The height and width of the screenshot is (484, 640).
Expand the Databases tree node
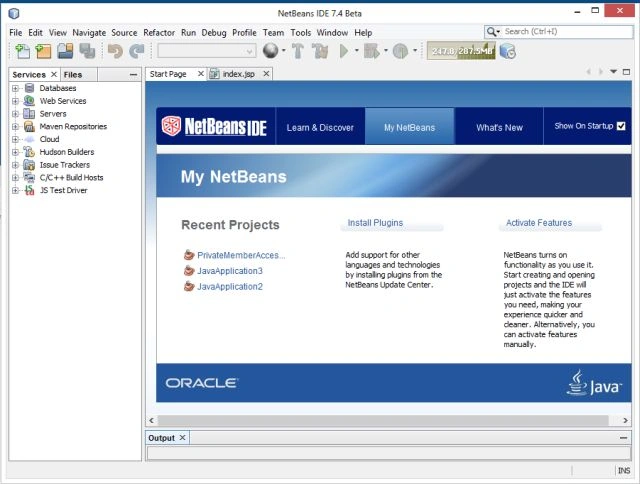[x=16, y=88]
